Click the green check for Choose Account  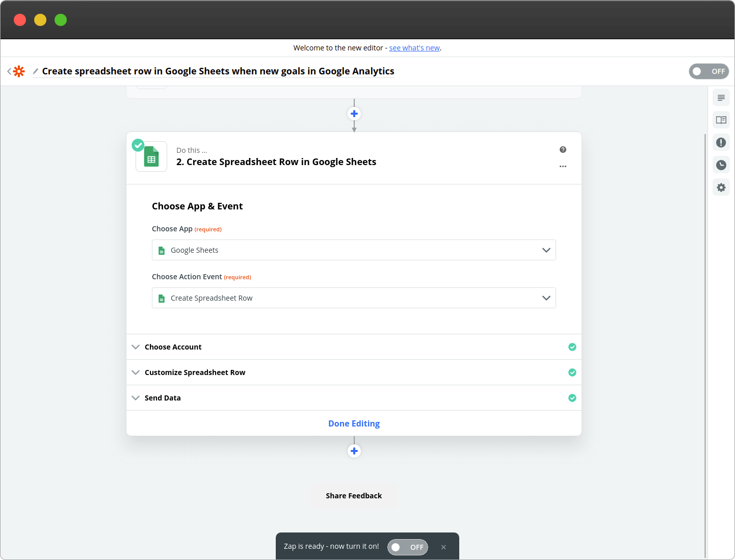572,347
